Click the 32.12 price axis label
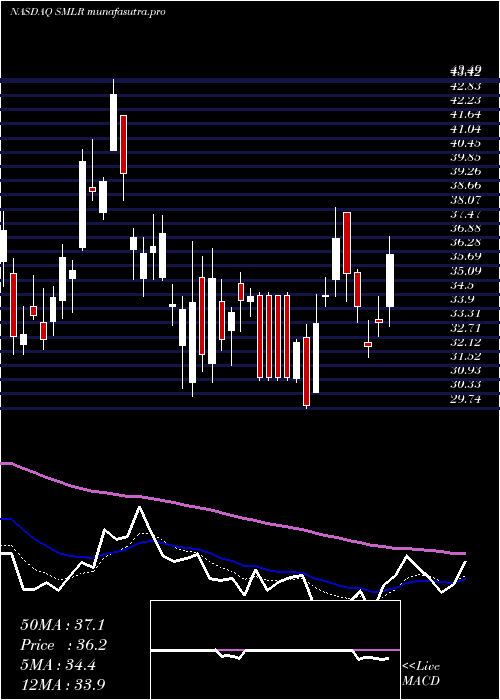The height and width of the screenshot is (700, 500). pos(466,342)
